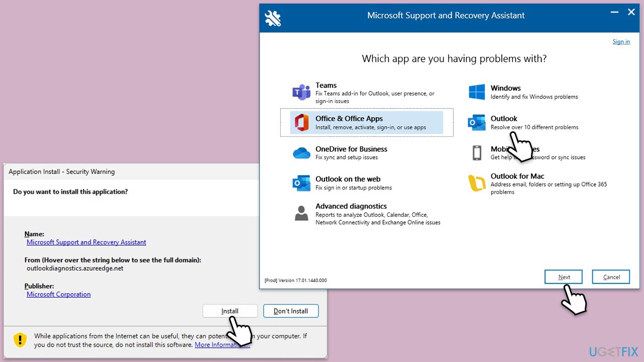Select the Mobile devices phone icon

coord(476,153)
